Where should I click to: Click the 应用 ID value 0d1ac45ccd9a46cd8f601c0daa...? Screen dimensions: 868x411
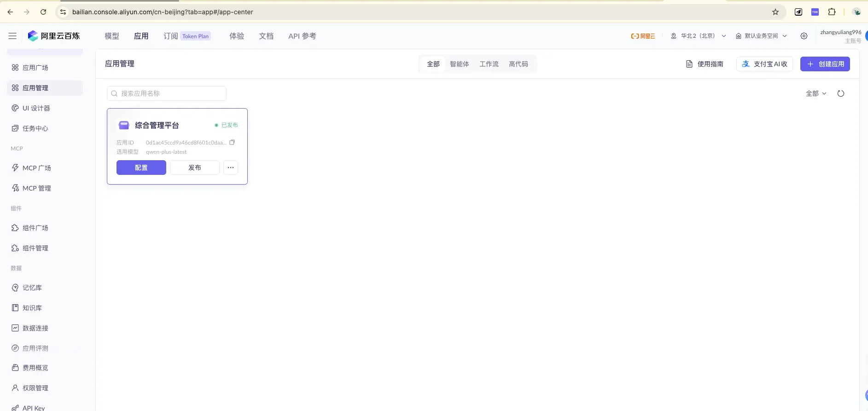[x=186, y=143]
